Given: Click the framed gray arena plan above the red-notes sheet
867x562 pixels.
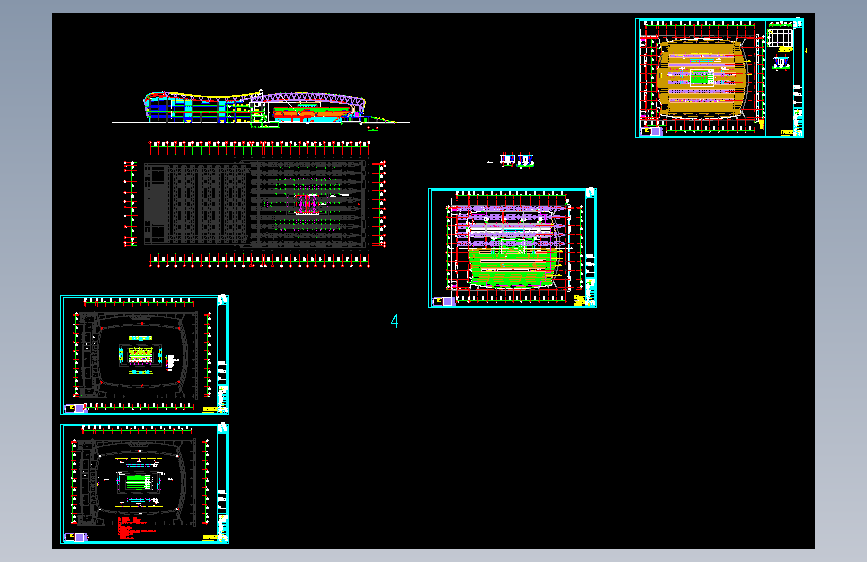Looking at the screenshot, I should pyautogui.click(x=144, y=355).
